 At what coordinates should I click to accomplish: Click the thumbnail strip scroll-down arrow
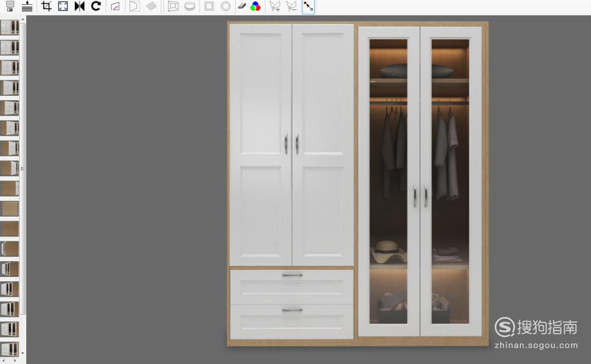coord(22,354)
